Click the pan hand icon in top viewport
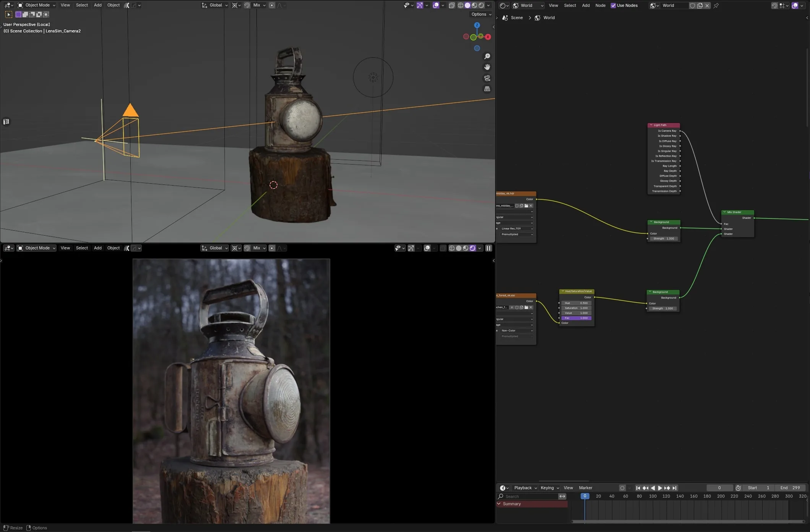810x532 pixels. (x=487, y=67)
